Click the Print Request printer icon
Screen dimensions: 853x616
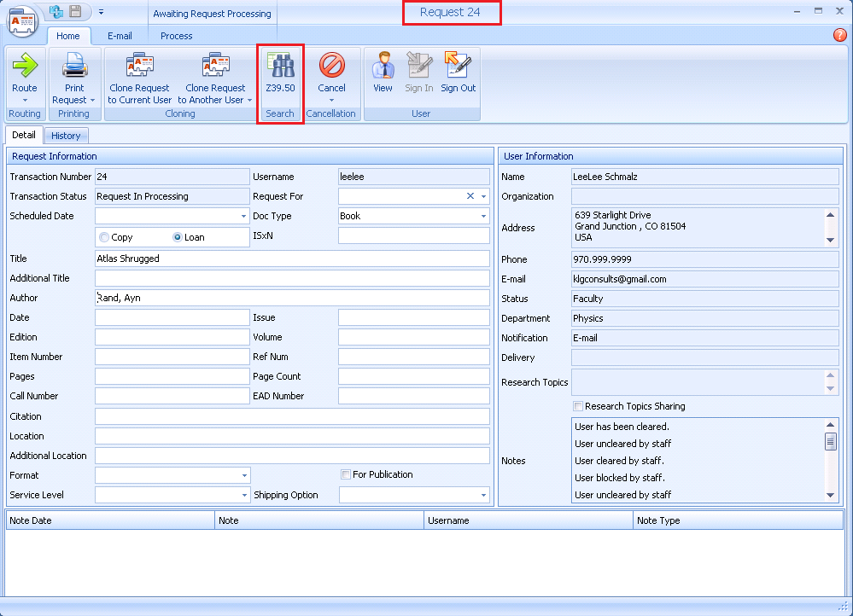click(x=74, y=66)
